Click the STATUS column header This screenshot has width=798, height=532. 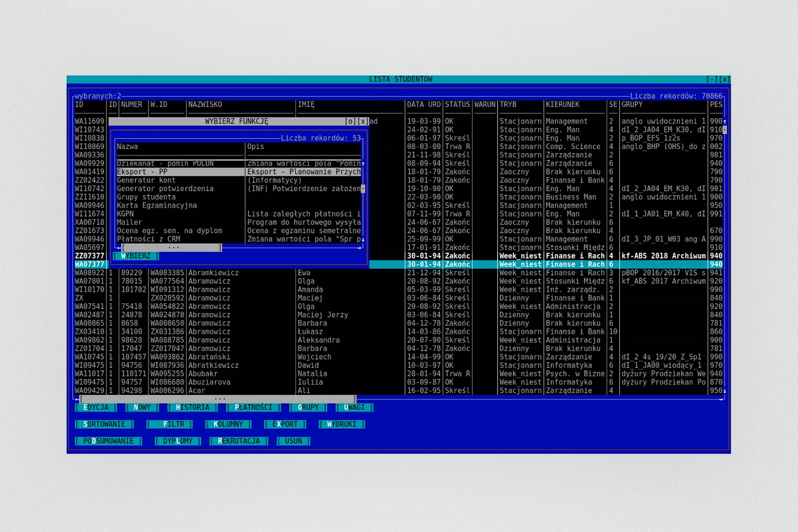[457, 105]
